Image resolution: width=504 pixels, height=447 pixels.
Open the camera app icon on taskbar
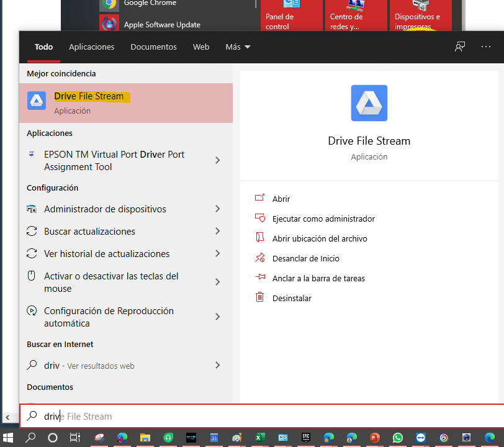466,438
